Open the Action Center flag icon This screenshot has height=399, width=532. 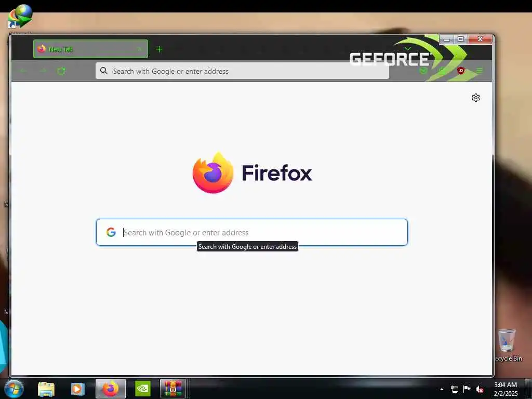point(467,389)
